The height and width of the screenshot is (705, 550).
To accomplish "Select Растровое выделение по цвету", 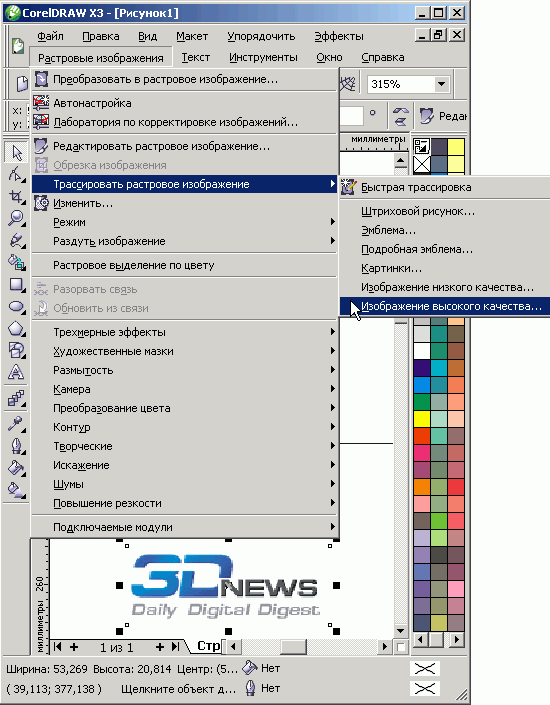I will pyautogui.click(x=184, y=265).
